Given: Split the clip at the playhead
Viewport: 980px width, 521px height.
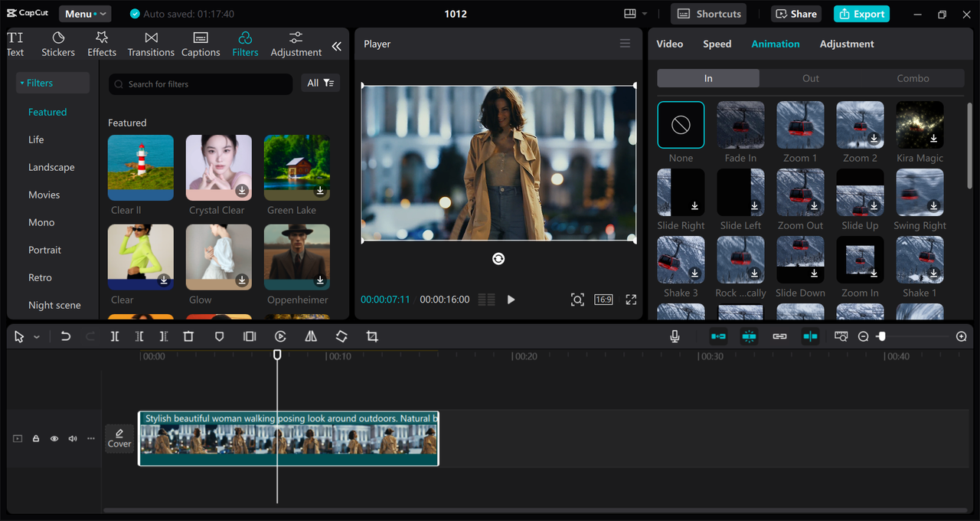Looking at the screenshot, I should (x=115, y=336).
